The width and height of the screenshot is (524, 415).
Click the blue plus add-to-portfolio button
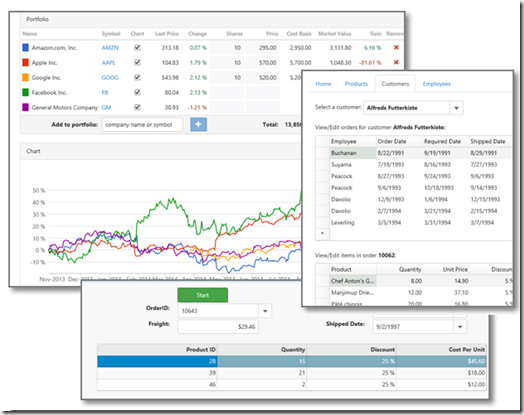[199, 125]
